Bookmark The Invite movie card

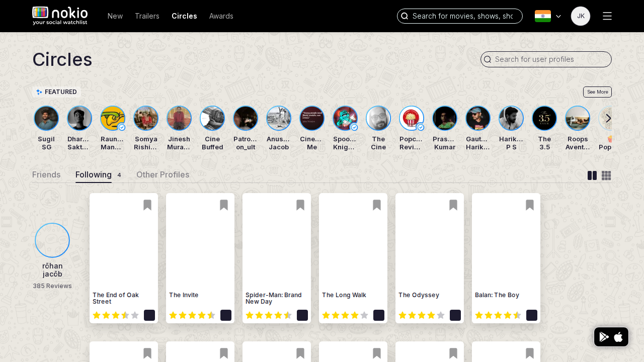click(x=224, y=205)
